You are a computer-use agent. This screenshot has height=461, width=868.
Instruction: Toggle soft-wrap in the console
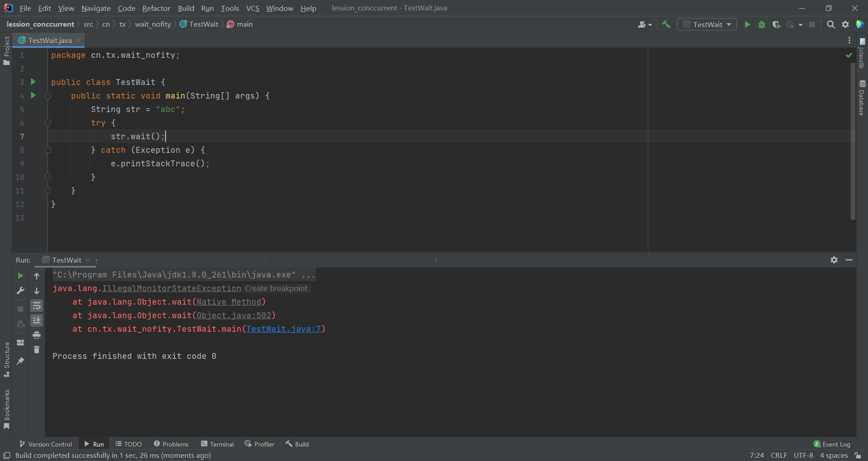[37, 306]
